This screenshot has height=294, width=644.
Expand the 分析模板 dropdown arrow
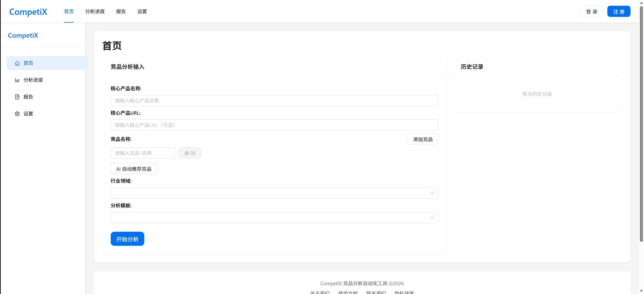432,218
